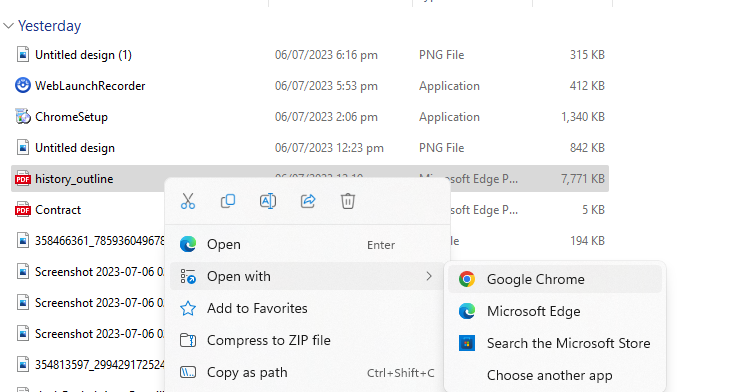The height and width of the screenshot is (392, 730).
Task: Select the Contract file name
Action: coord(58,210)
